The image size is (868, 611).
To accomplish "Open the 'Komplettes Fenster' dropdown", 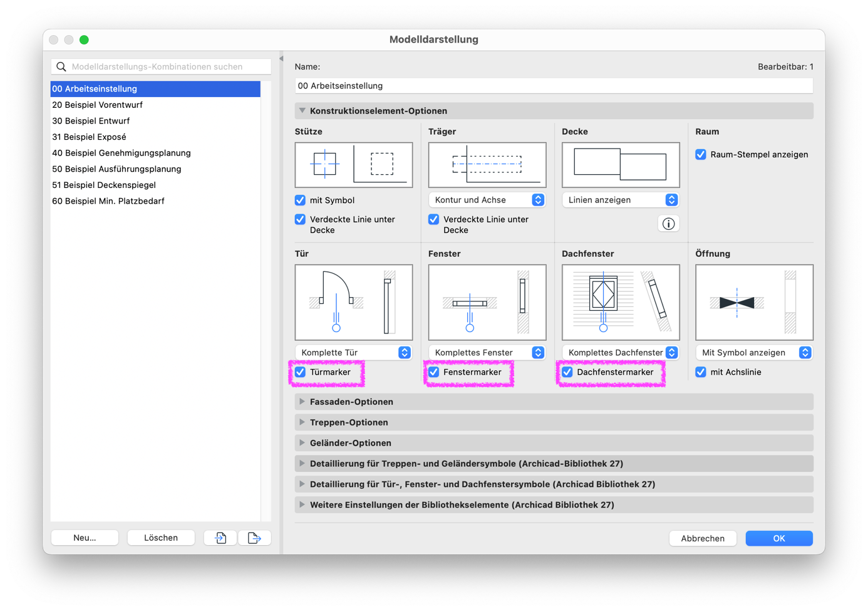I will tap(487, 353).
